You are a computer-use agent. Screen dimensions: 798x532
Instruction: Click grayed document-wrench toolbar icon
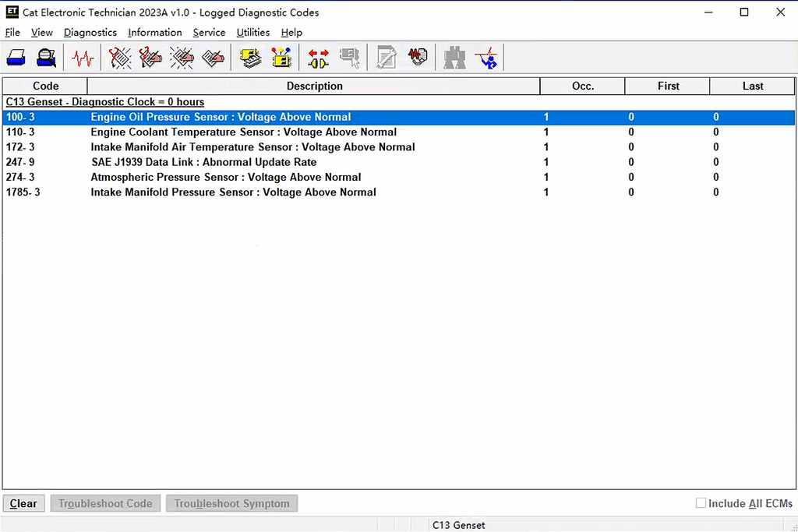point(387,58)
